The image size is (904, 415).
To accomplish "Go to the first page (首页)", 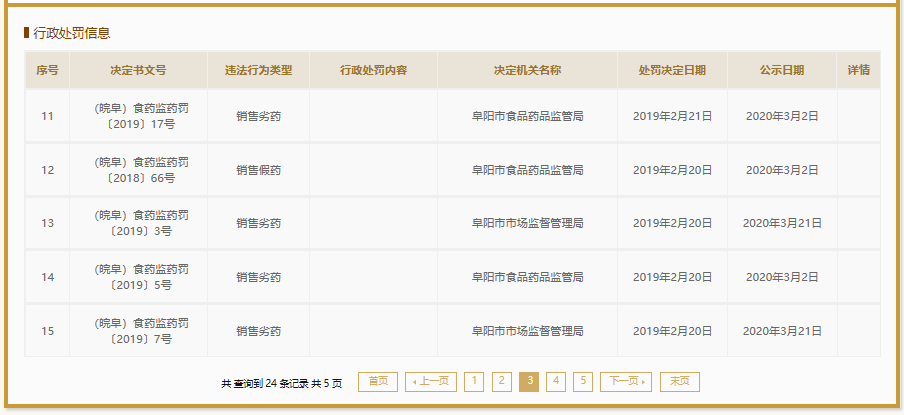I will pyautogui.click(x=378, y=381).
